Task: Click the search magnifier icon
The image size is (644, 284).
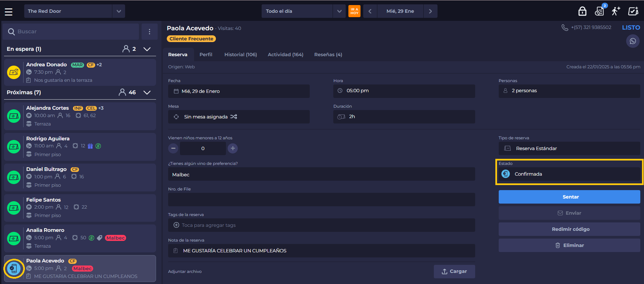Action: pos(11,32)
